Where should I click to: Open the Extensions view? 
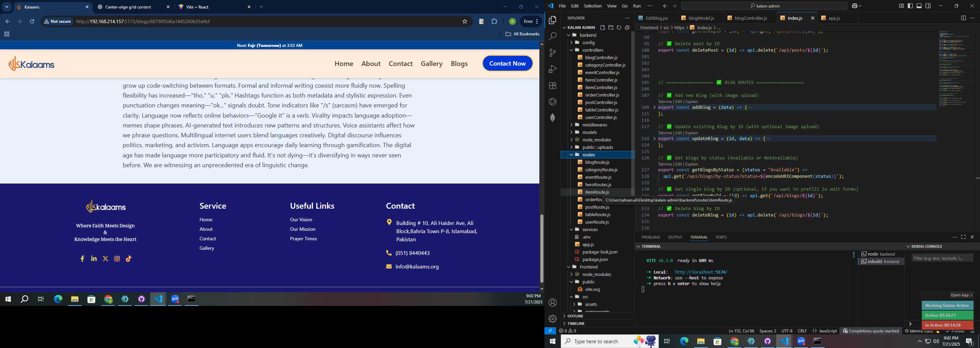pos(552,86)
